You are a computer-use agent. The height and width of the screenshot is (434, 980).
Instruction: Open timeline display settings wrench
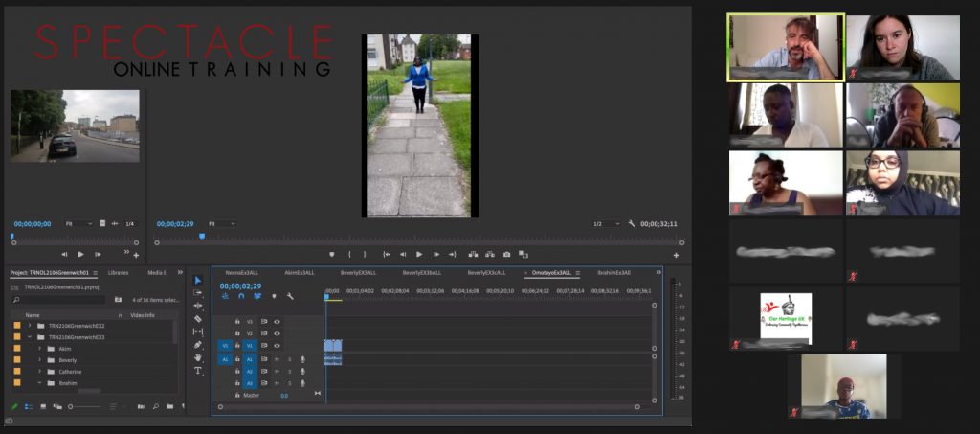[x=290, y=296]
